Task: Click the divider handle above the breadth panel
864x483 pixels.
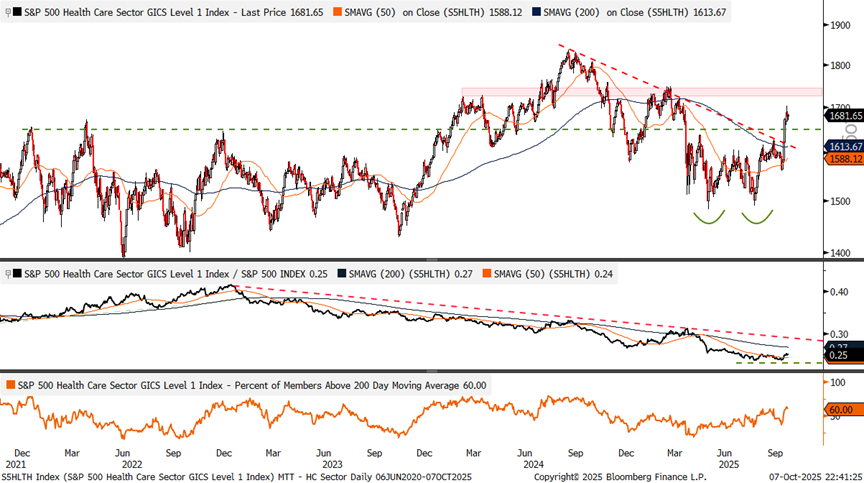Action: click(x=432, y=371)
